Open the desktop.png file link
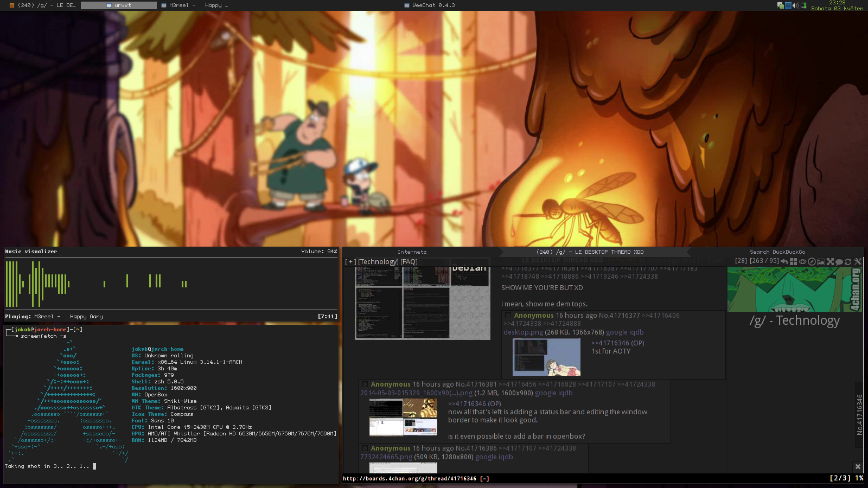 (523, 332)
